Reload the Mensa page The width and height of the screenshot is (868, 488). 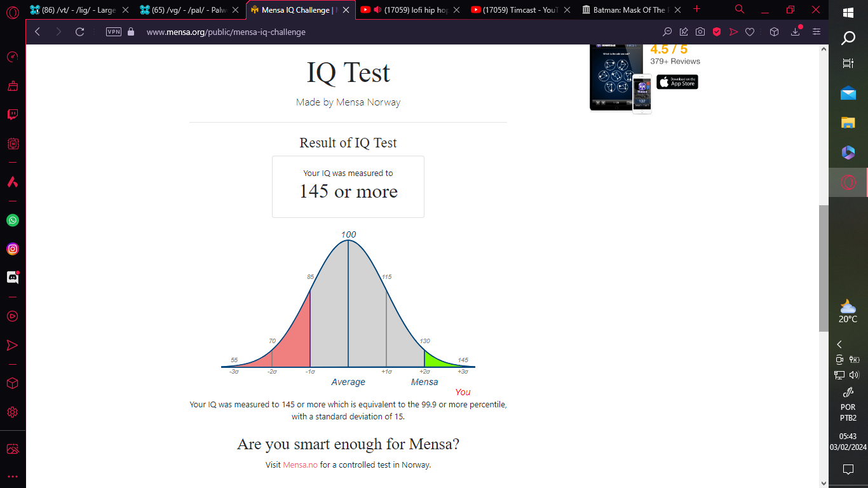[x=80, y=32]
